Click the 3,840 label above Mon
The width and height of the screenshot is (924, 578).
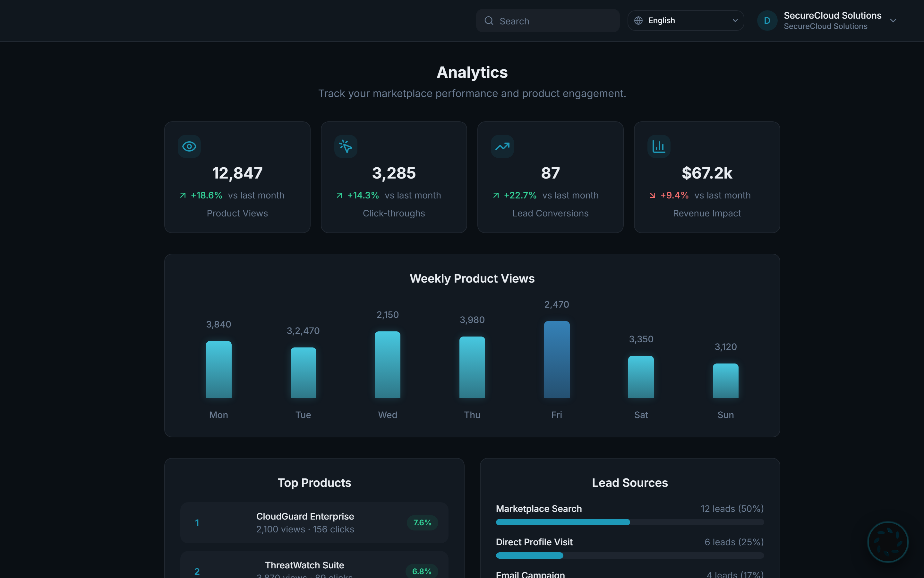(219, 325)
